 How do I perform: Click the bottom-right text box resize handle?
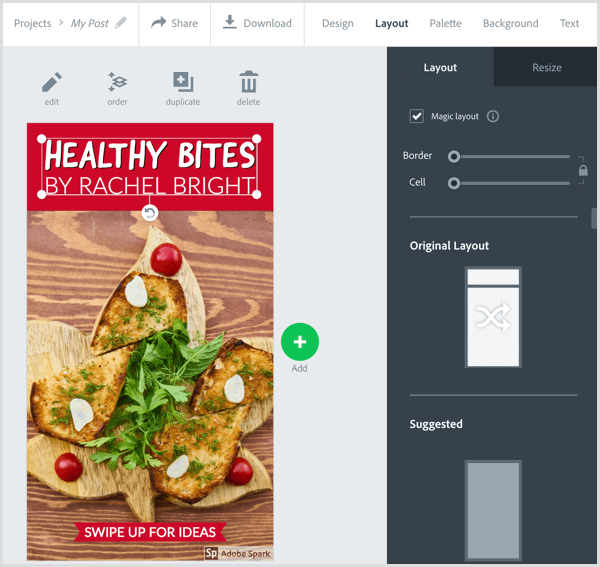(x=257, y=194)
